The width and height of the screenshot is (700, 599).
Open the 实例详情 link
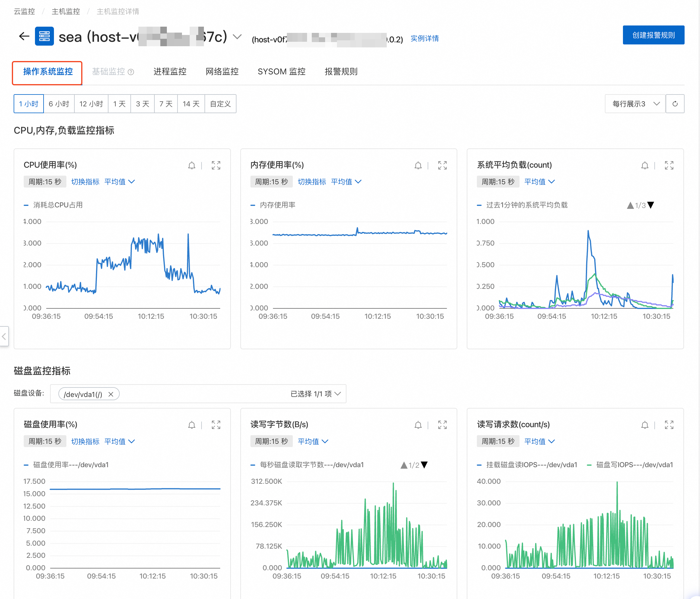(x=424, y=39)
